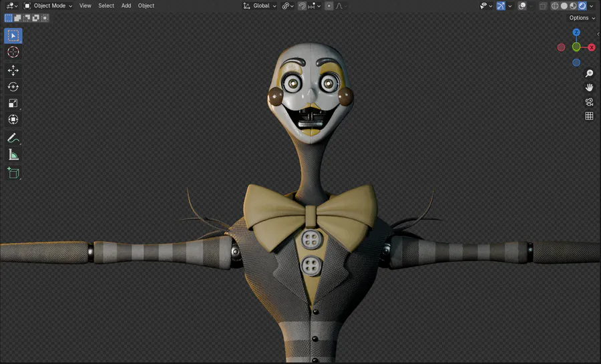Viewport: 601px width, 364px height.
Task: Open the Object menu
Action: point(146,6)
